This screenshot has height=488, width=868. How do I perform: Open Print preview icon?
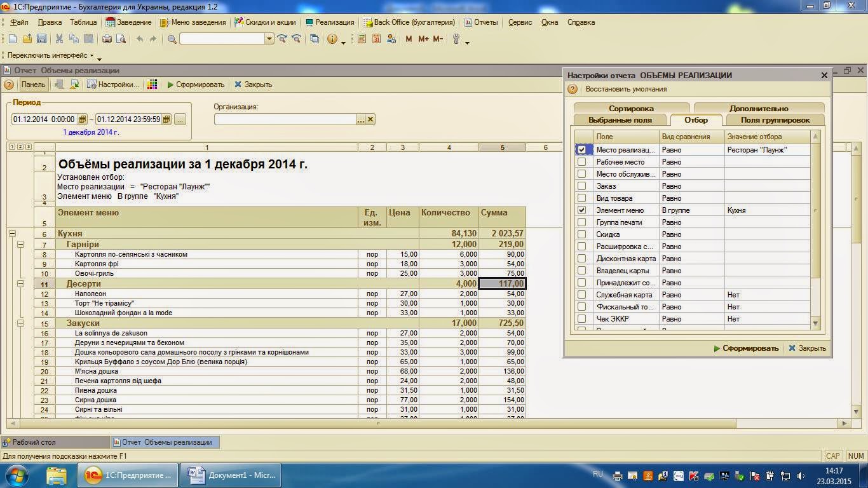(121, 39)
